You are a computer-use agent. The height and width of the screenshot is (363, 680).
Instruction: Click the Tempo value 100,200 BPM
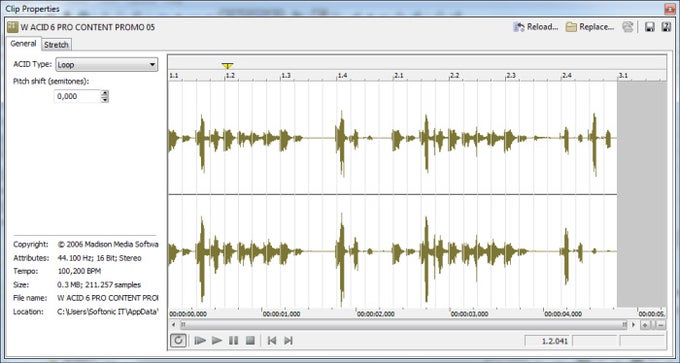pyautogui.click(x=79, y=271)
